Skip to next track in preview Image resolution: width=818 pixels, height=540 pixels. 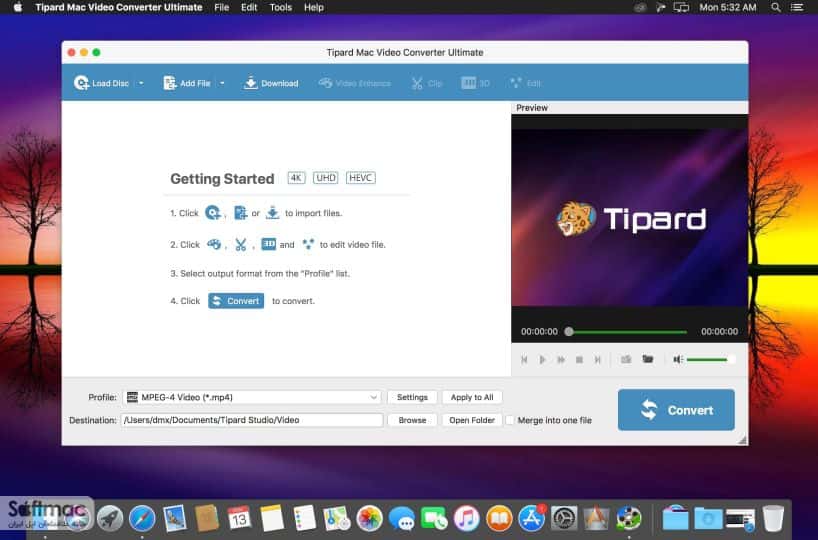click(597, 359)
